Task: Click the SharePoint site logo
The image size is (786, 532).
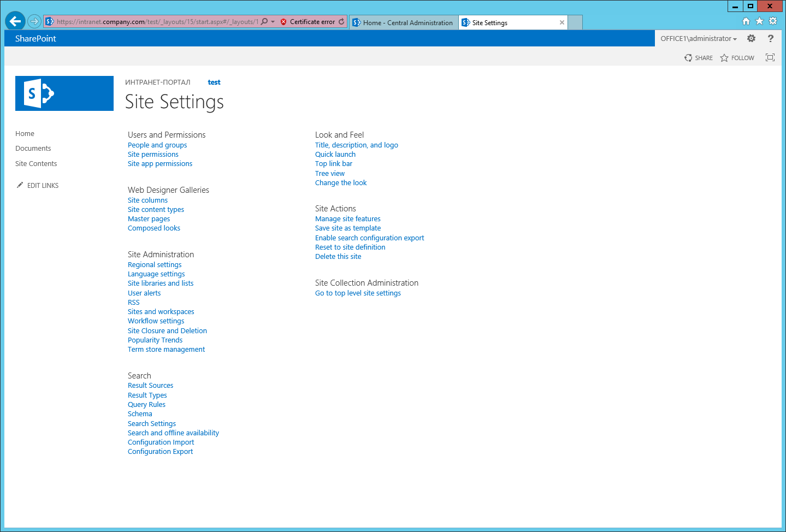Action: 64,93
